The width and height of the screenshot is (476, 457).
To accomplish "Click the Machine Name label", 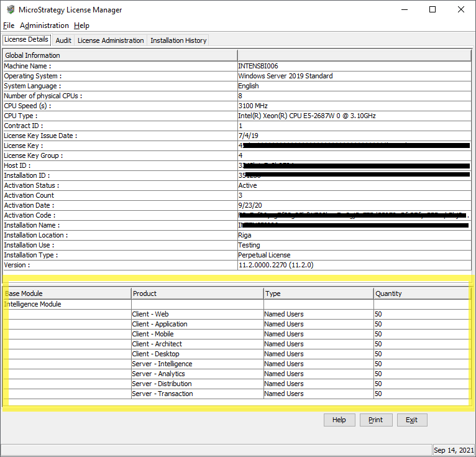I will tap(27, 66).
